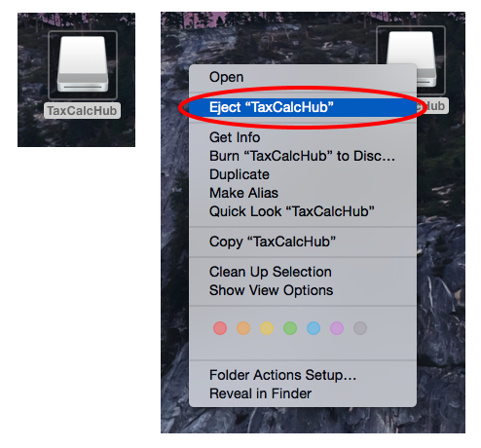Apply the purple color tag

pos(337,328)
